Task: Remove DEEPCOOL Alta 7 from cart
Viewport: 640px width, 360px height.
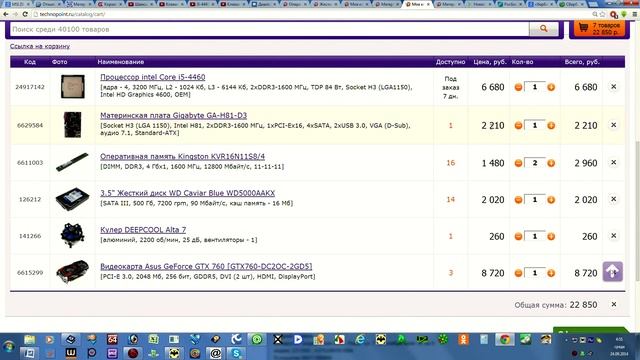Action: pyautogui.click(x=613, y=236)
